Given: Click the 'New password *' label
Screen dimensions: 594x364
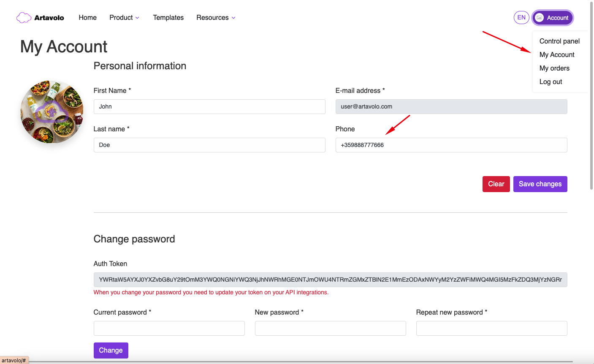Looking at the screenshot, I should click(x=279, y=312).
